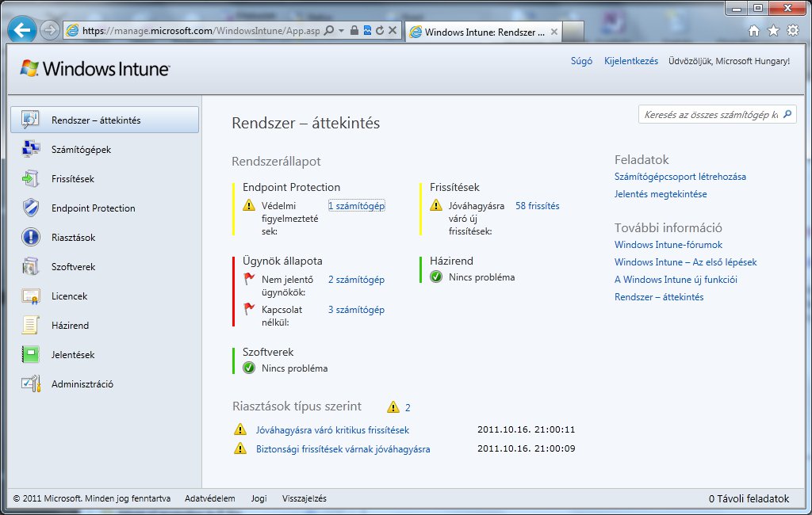Click the Kijelentkezés sign-out link
The width and height of the screenshot is (812, 515).
[630, 61]
